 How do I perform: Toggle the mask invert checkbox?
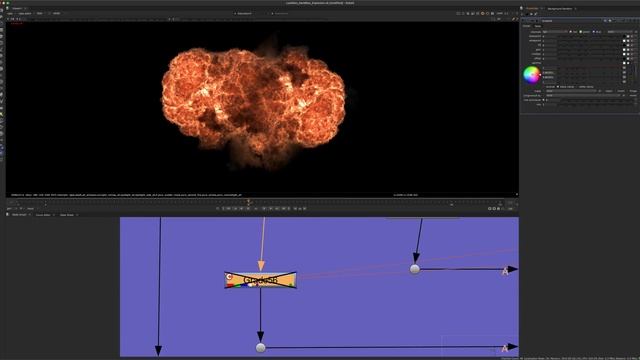616,91
